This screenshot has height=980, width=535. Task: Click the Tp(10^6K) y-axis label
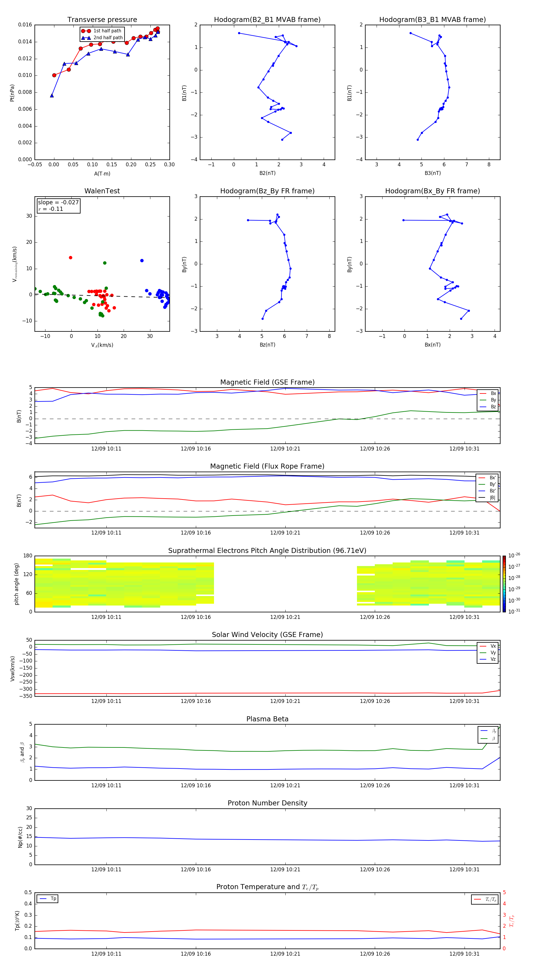point(17,921)
